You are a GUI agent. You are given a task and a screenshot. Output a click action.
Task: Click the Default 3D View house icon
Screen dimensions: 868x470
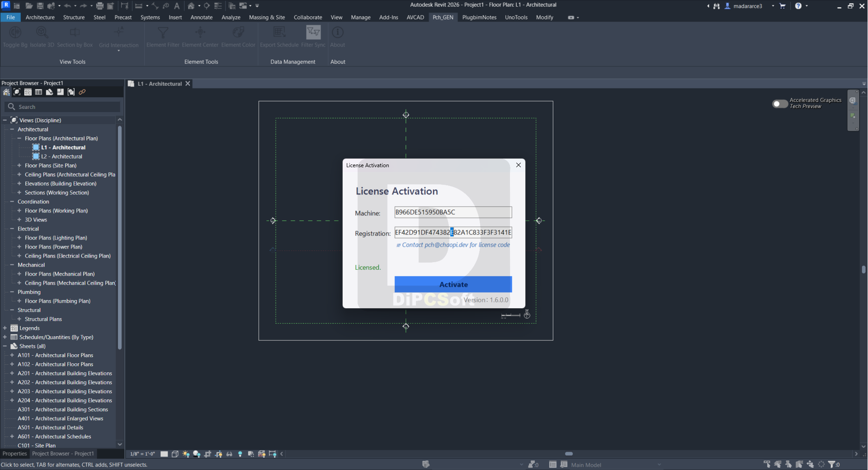(x=191, y=6)
